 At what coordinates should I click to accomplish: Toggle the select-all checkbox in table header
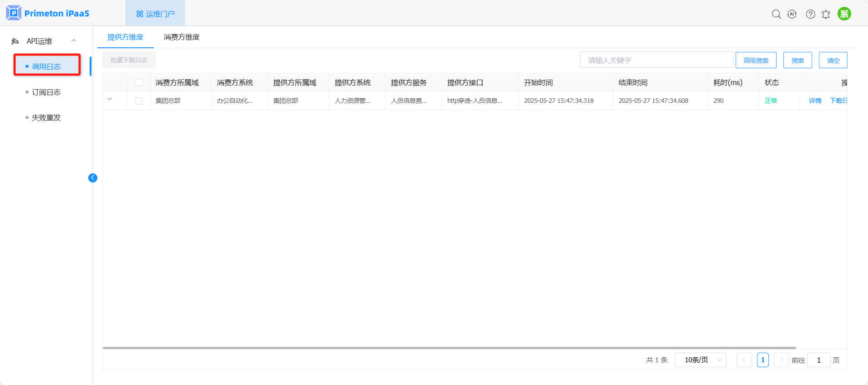(139, 82)
